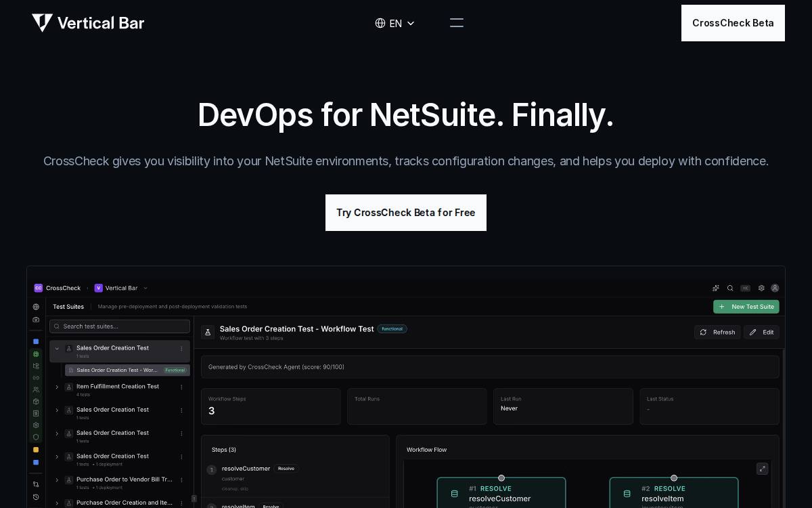Click the Total Runs card
The width and height of the screenshot is (812, 508).
pyautogui.click(x=417, y=406)
